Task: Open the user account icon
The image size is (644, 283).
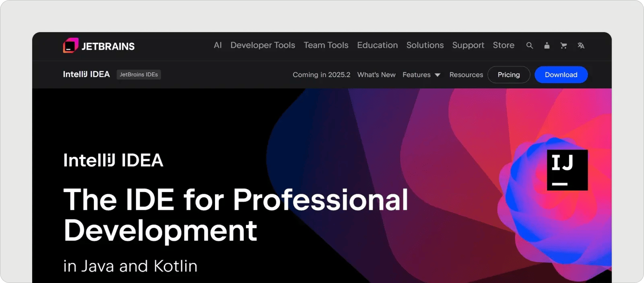Action: coord(547,45)
